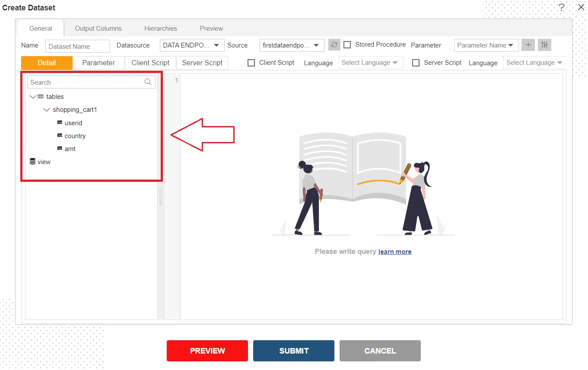Open the parameter settings sliders icon
This screenshot has width=588, height=370.
(544, 45)
